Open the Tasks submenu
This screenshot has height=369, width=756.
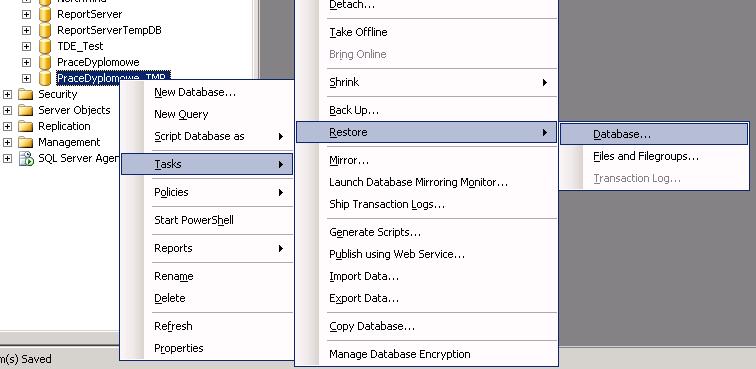[207, 164]
